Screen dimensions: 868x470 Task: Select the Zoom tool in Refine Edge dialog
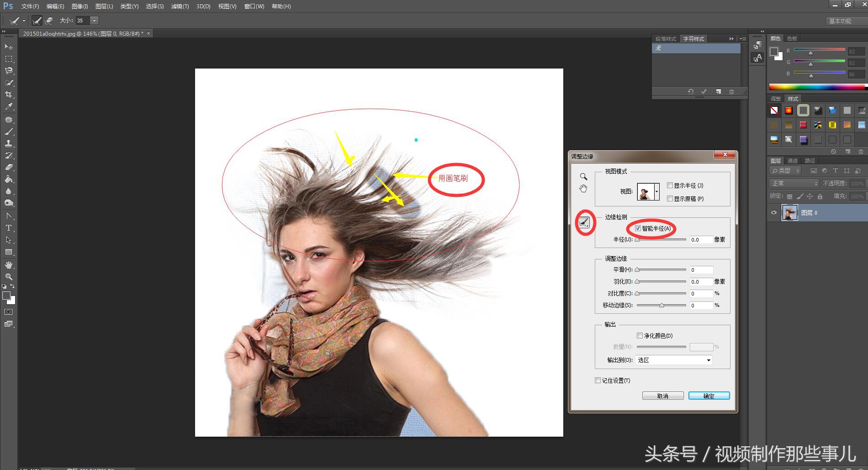coord(583,177)
